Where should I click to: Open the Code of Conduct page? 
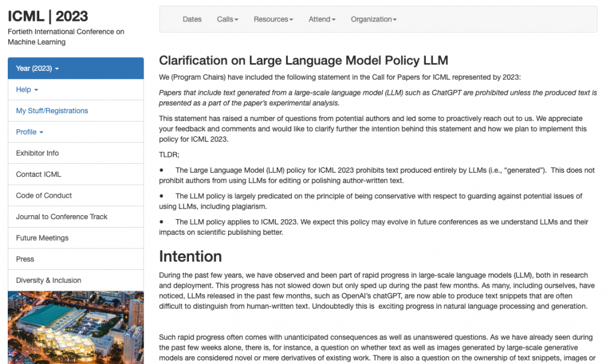76,195
